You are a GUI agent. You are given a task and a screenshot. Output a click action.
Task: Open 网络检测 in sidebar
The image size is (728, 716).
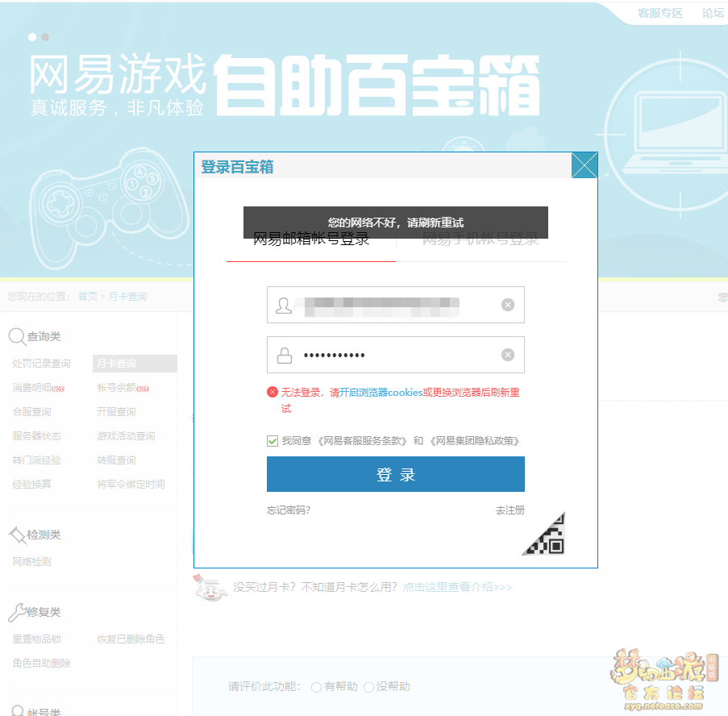click(x=31, y=562)
